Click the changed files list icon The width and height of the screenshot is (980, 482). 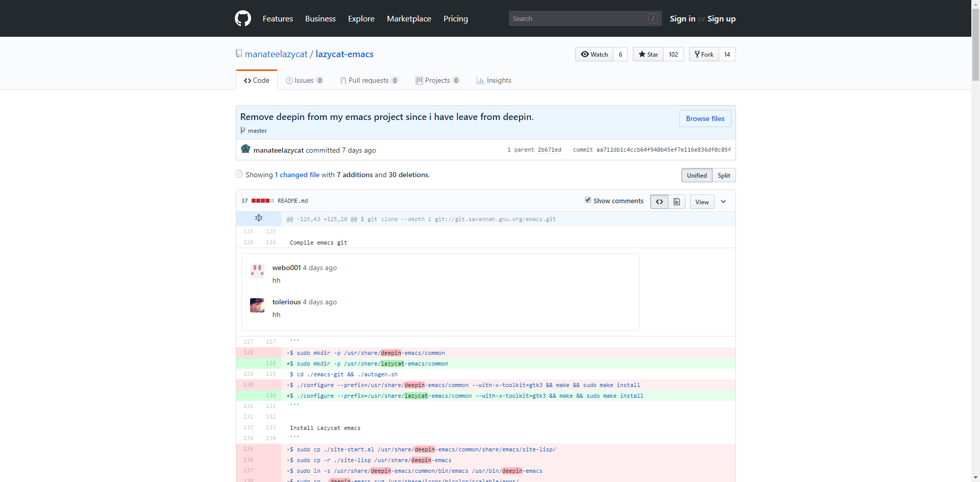pyautogui.click(x=239, y=174)
